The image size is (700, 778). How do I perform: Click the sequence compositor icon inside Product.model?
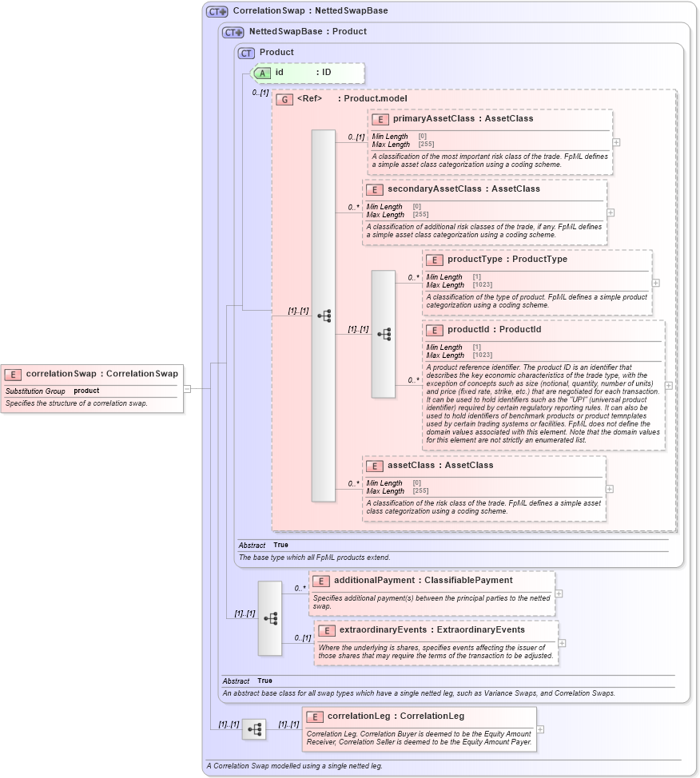324,316
